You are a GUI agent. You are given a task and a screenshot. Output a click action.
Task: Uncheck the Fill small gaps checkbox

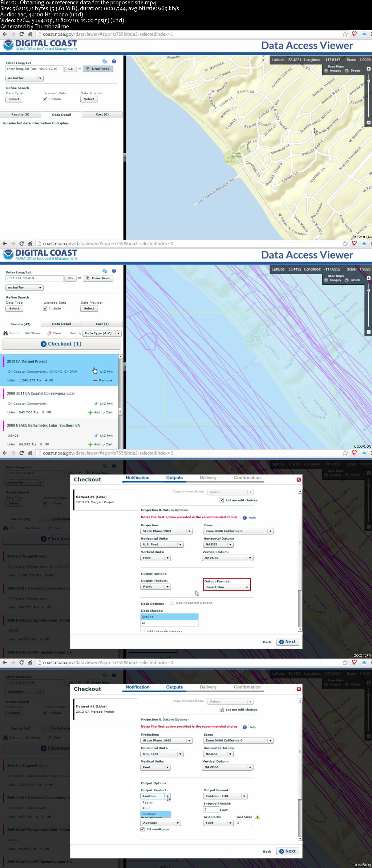(142, 829)
